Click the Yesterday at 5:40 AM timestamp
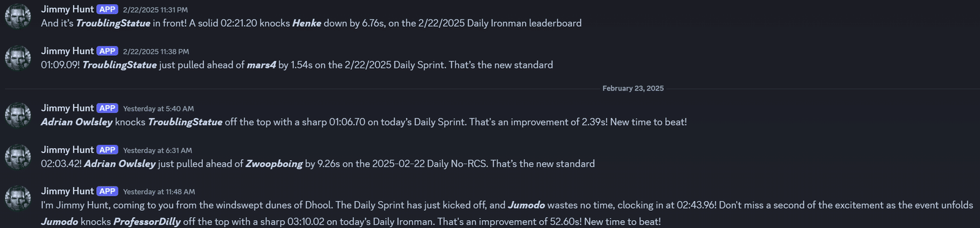 [x=159, y=109]
